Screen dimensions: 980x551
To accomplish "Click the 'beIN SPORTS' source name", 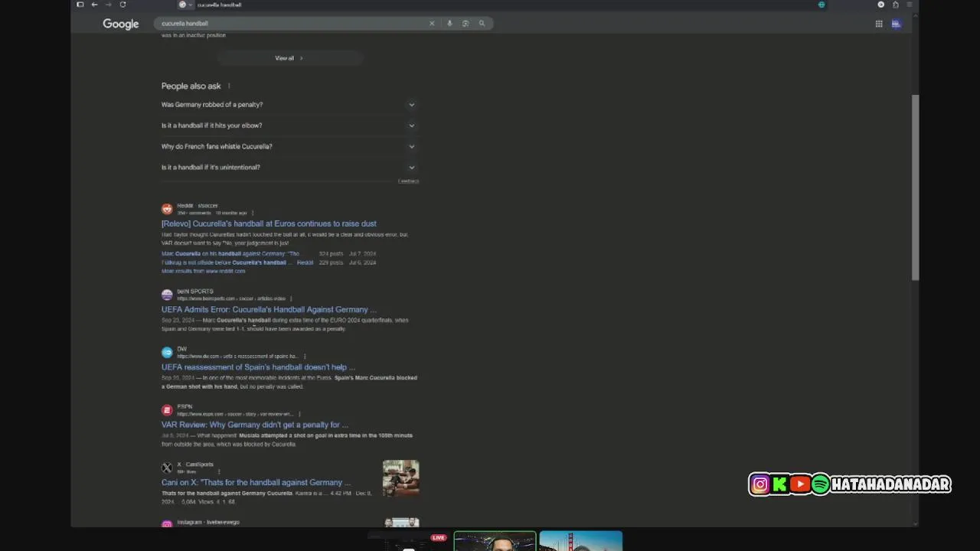I will (195, 291).
